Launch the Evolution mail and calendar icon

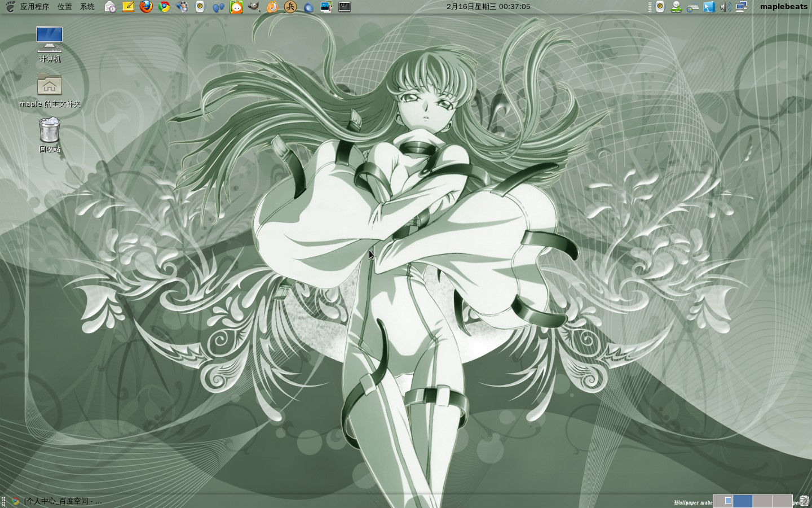(111, 7)
